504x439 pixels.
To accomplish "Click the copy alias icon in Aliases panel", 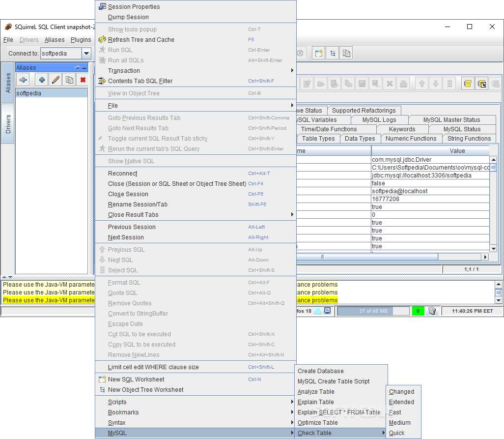I will point(69,80).
